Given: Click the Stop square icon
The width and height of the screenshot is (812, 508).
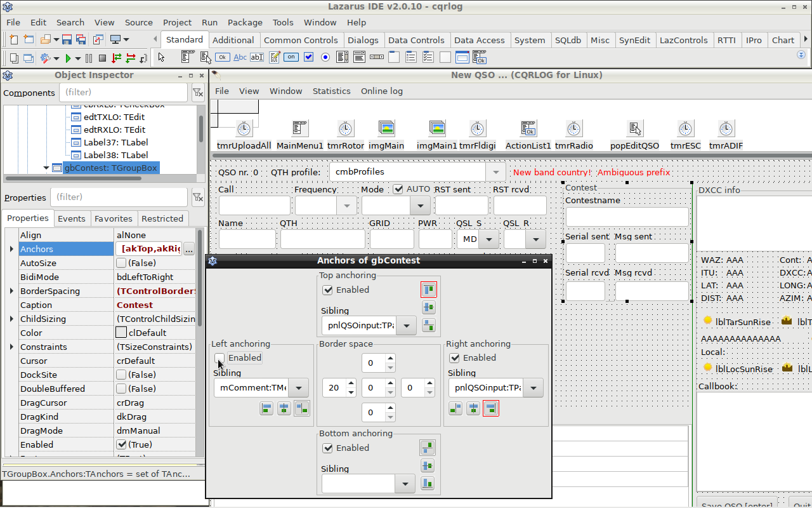Looking at the screenshot, I should tap(102, 58).
